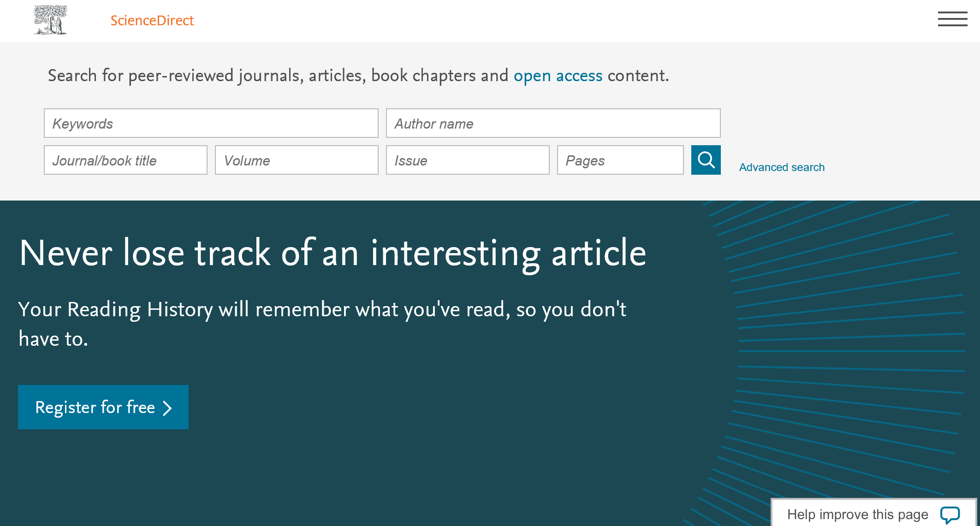Focus the Keywords search field
The height and width of the screenshot is (526, 980).
click(x=211, y=123)
